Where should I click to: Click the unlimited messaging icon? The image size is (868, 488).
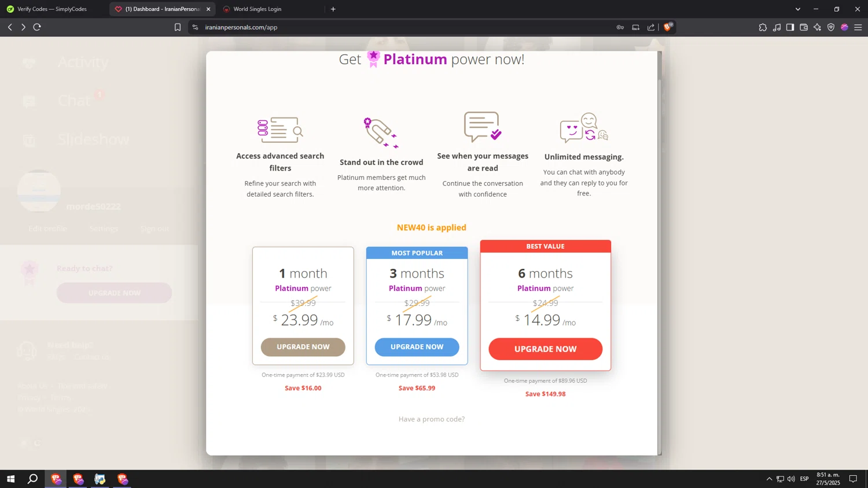(584, 128)
